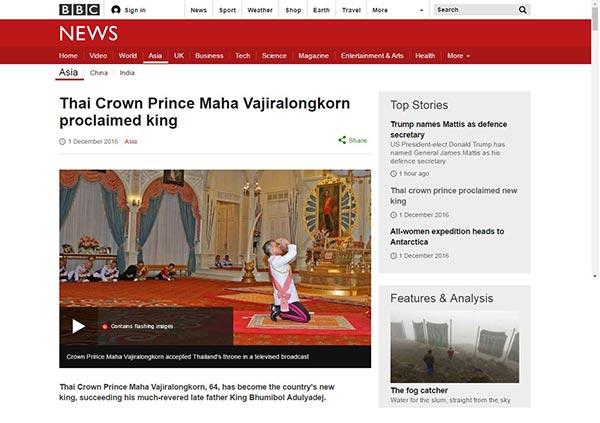
Task: Select the Asia tab in red navigation
Action: click(155, 56)
